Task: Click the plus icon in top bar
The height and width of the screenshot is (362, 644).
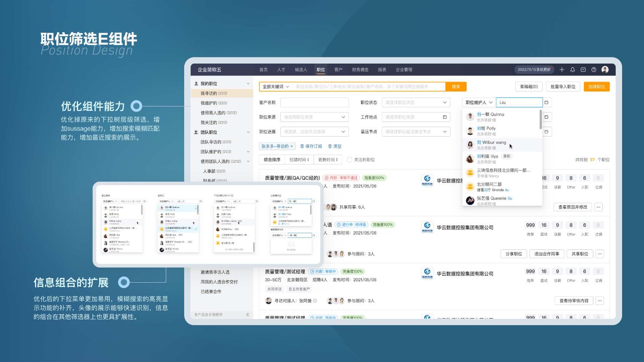Action: [x=562, y=70]
